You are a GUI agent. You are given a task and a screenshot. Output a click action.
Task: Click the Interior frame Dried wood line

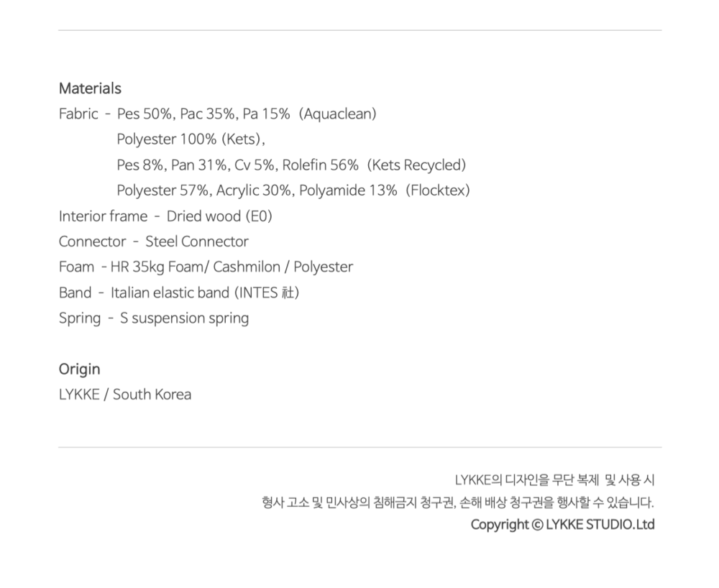(165, 216)
